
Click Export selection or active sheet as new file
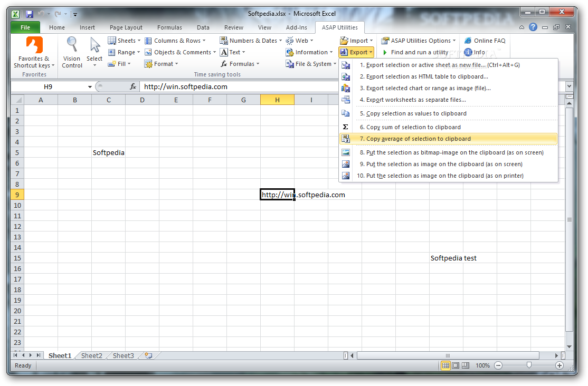point(448,65)
